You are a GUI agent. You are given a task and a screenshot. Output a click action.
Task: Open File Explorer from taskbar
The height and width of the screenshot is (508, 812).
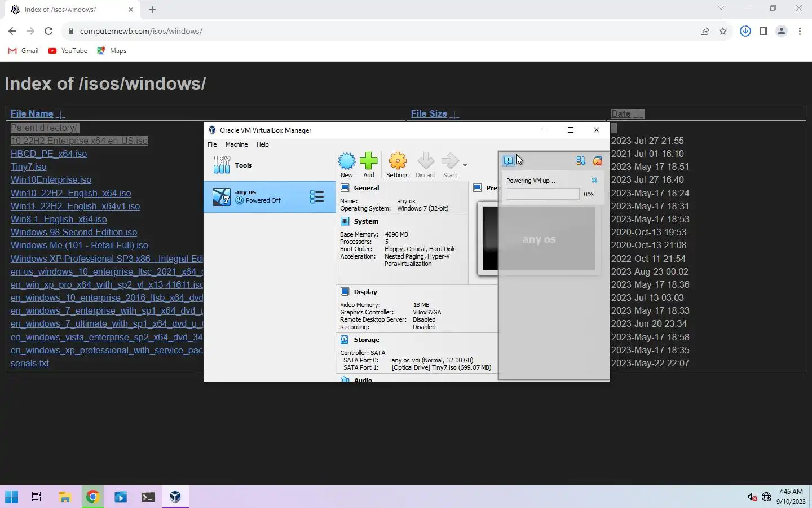pos(65,497)
